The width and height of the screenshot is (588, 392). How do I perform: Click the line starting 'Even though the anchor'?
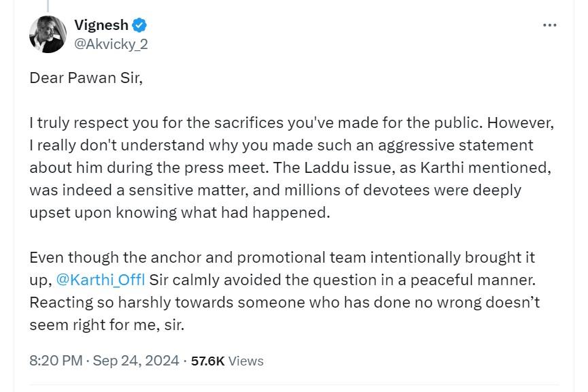(282, 257)
